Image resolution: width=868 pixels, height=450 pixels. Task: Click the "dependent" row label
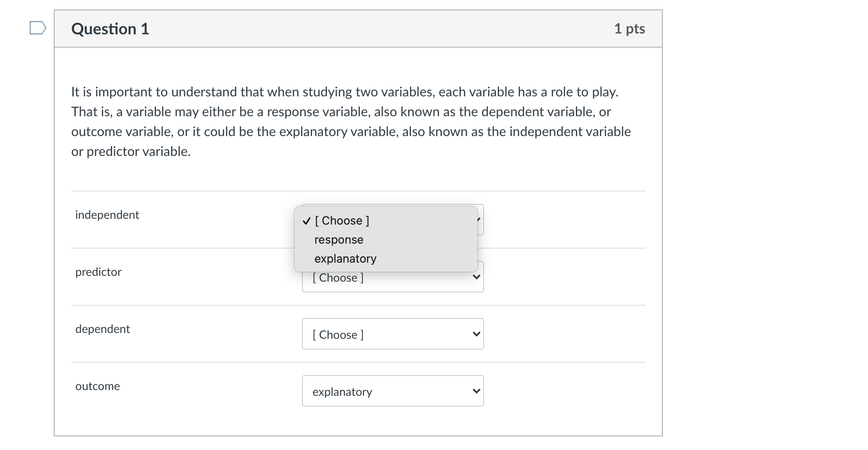click(103, 329)
